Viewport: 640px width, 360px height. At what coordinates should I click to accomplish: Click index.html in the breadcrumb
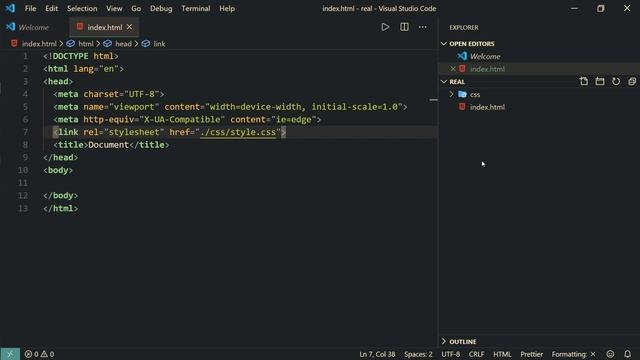39,44
